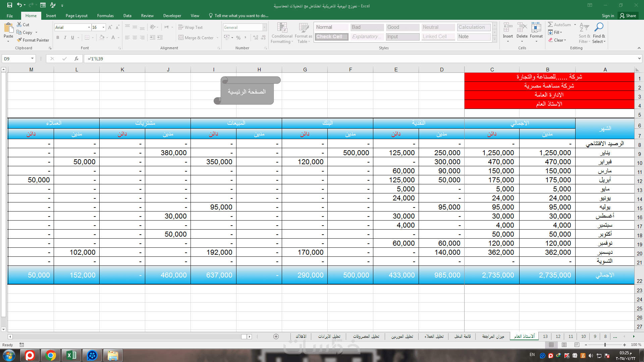Toggle Bold formatting
This screenshot has height=362, width=644.
point(58,38)
